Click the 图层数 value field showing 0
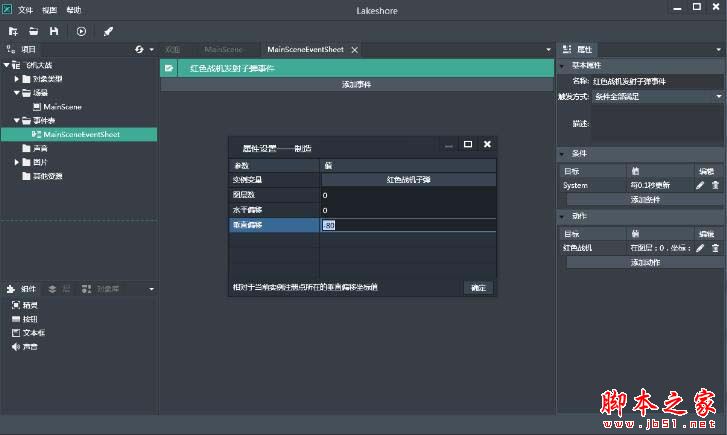 click(408, 195)
